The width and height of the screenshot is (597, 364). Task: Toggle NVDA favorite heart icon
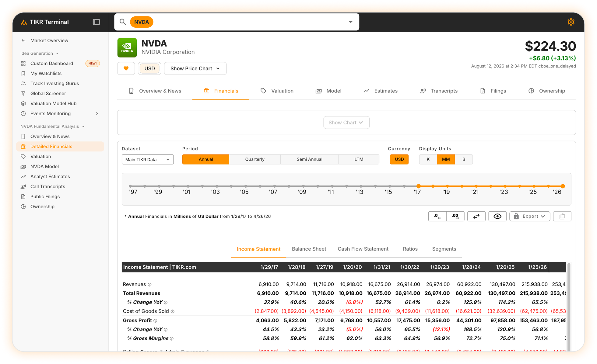click(x=126, y=68)
